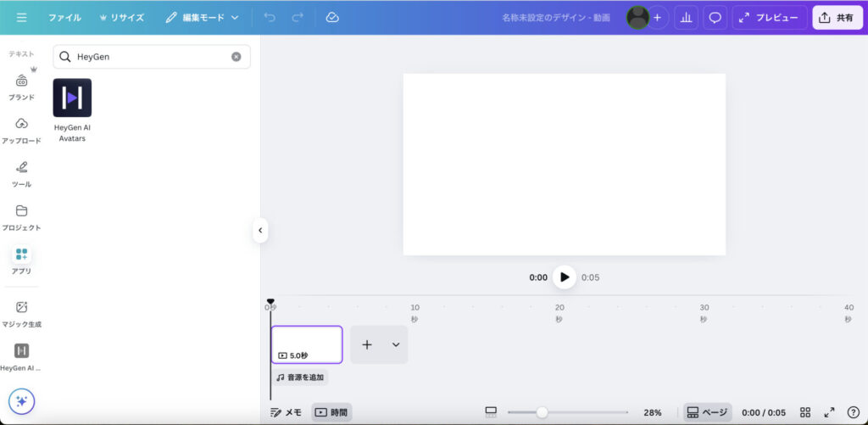The image size is (868, 425).
Task: Click the undo arrow icon
Action: click(270, 17)
